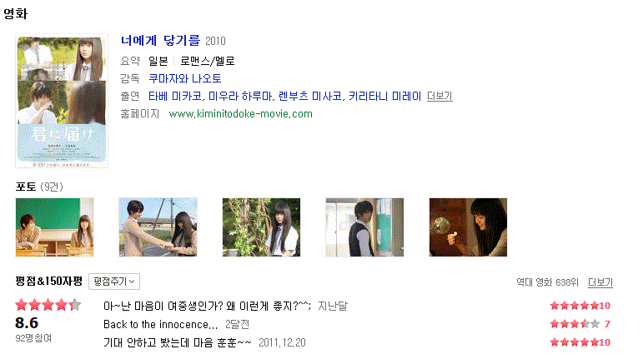The image size is (643, 364).
Task: Click 더보기 next to the cast list
Action: [x=440, y=97]
